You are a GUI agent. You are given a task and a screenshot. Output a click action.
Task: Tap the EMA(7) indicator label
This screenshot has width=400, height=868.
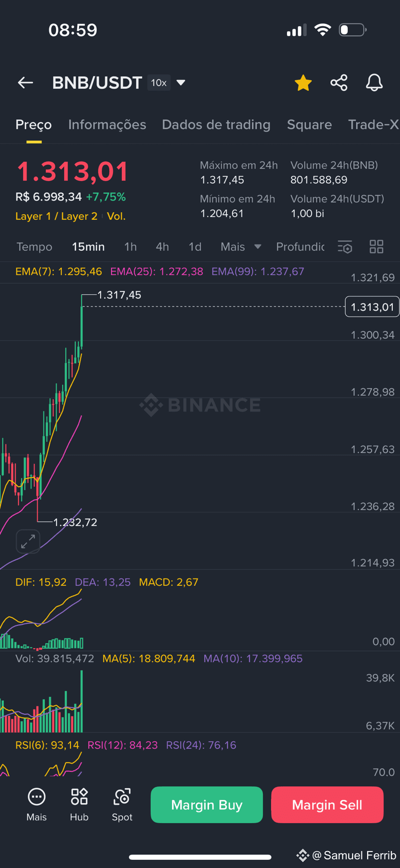59,272
